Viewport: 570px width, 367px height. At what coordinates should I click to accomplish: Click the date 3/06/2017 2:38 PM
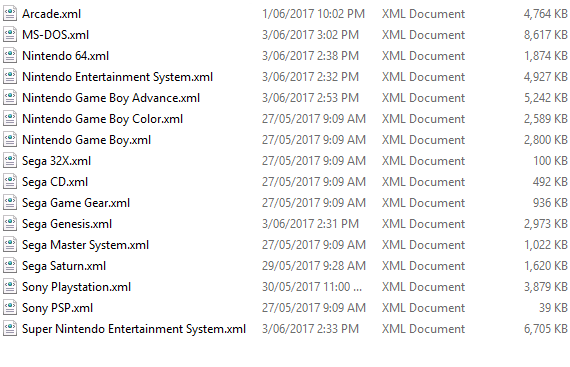coord(310,56)
